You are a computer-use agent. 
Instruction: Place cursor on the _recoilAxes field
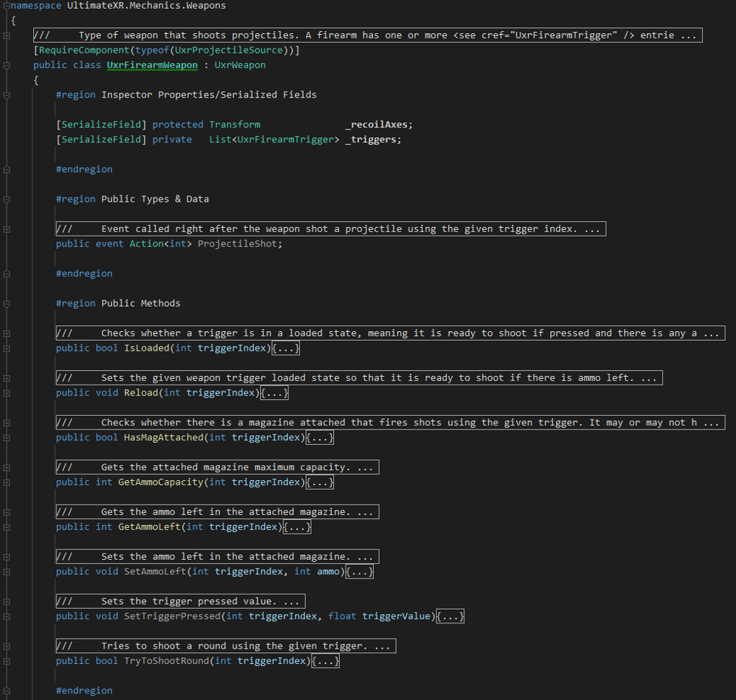379,124
